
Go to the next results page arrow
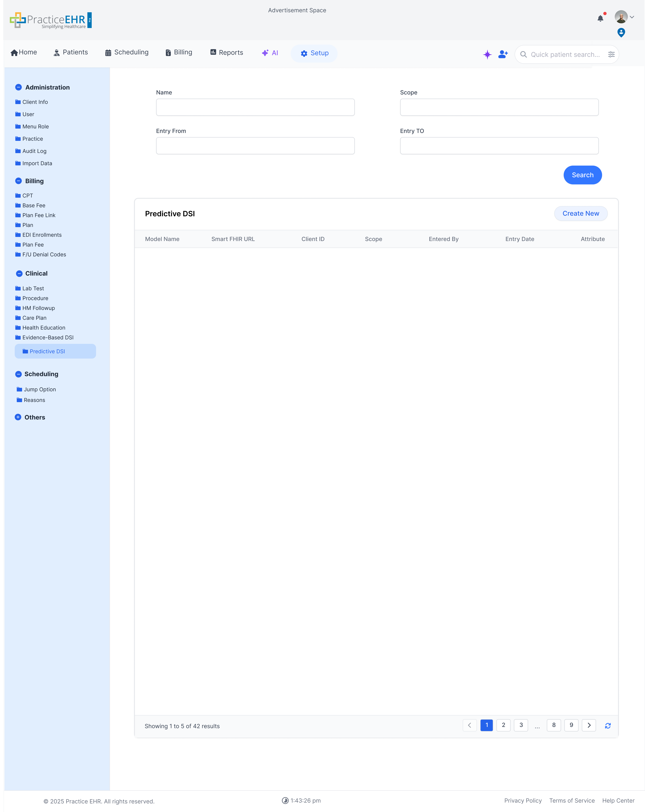click(x=589, y=725)
